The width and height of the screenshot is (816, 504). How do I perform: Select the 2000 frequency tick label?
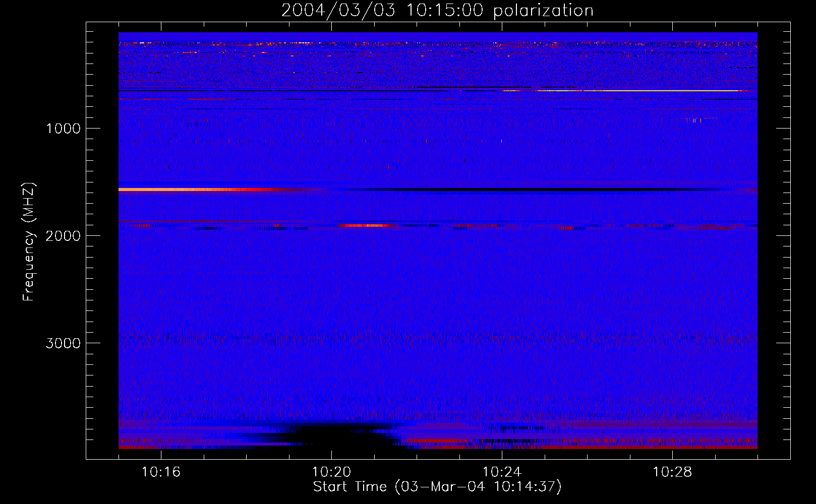click(63, 236)
